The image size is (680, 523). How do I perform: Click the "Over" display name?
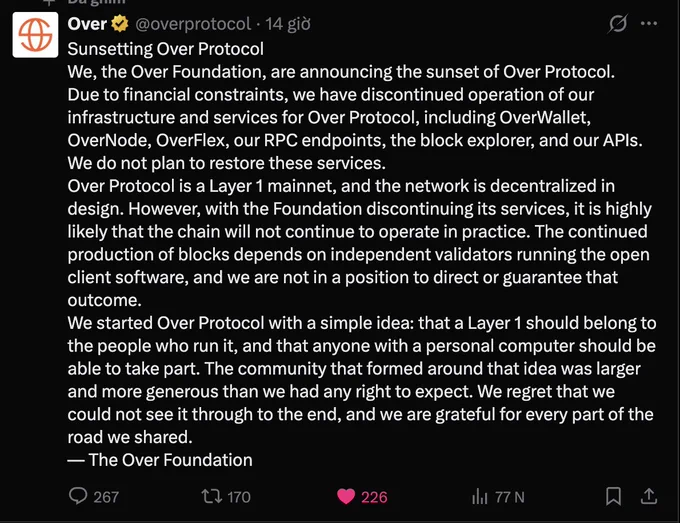click(x=87, y=24)
